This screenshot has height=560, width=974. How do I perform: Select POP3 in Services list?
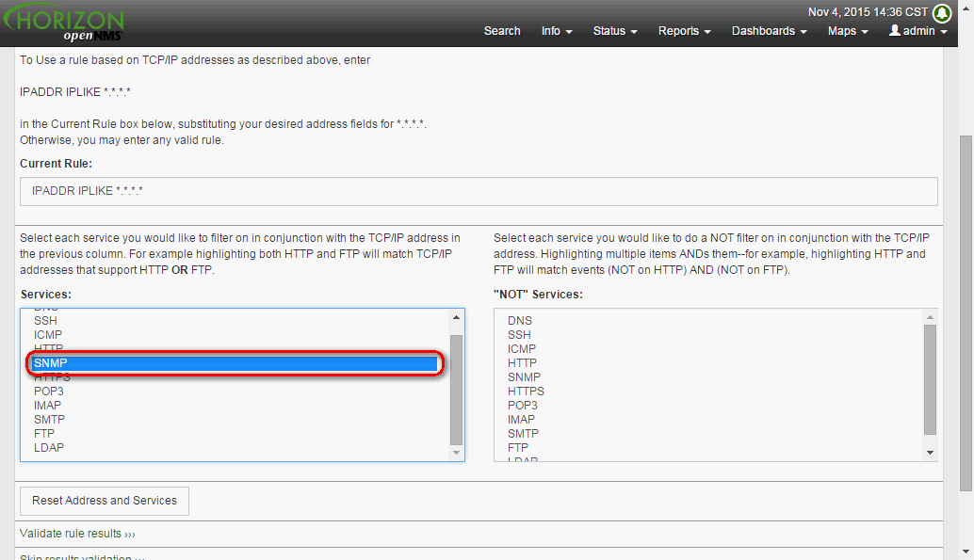tap(48, 392)
